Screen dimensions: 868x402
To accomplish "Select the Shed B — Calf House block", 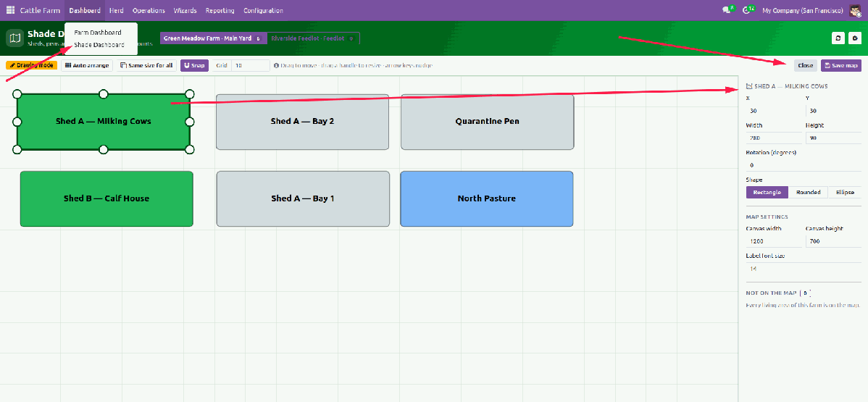I will (107, 198).
